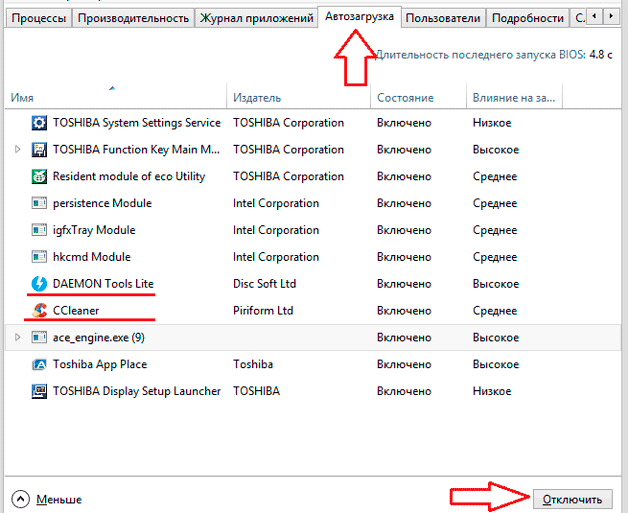Click Среднее impact in the CCleaner row

495,310
